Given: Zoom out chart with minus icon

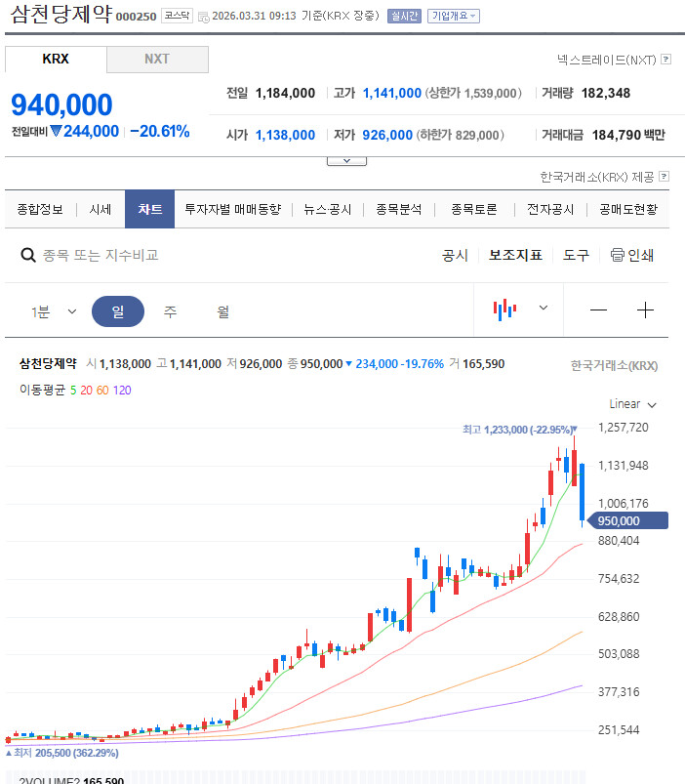Looking at the screenshot, I should tap(598, 310).
